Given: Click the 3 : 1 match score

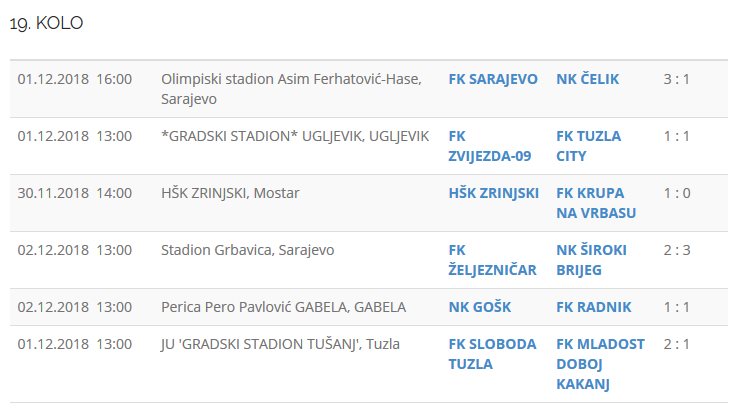Looking at the screenshot, I should coord(677,79).
